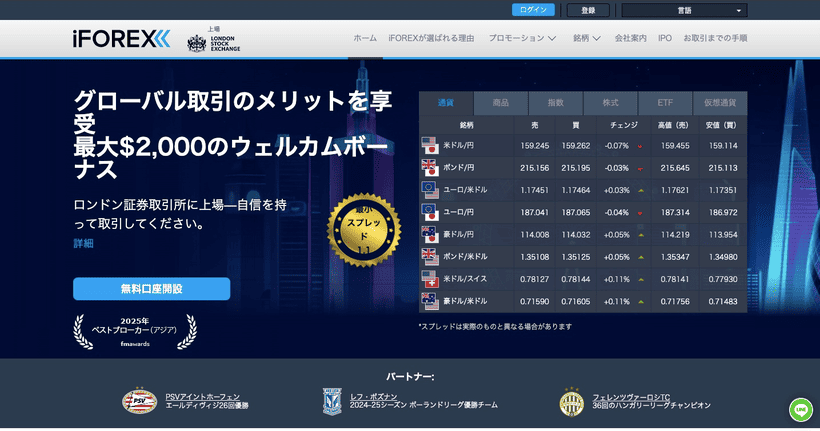Screen dimensions: 820x431
Task: Click the 米ドル/円 buy price 159.262
Action: click(576, 146)
